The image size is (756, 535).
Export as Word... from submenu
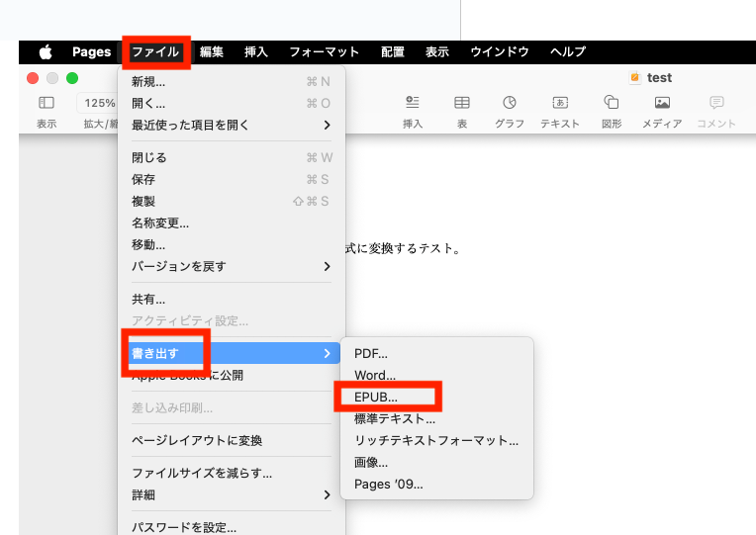point(436,375)
